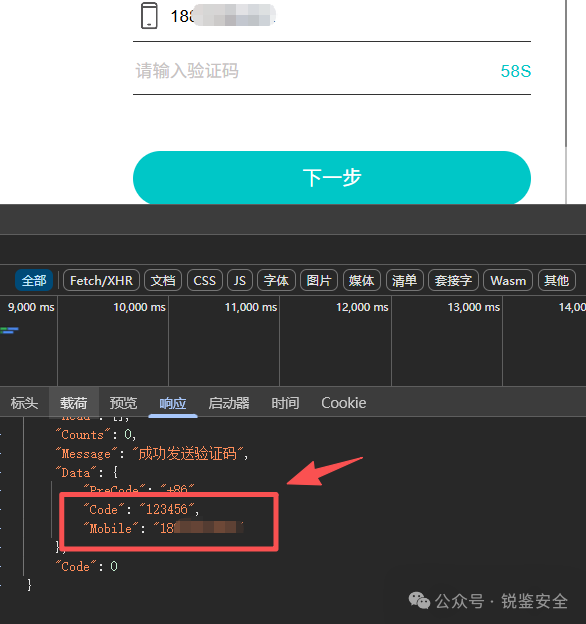Viewport: 586px width, 624px height.
Task: Click the "Counts": 0 response line
Action: coord(96,435)
